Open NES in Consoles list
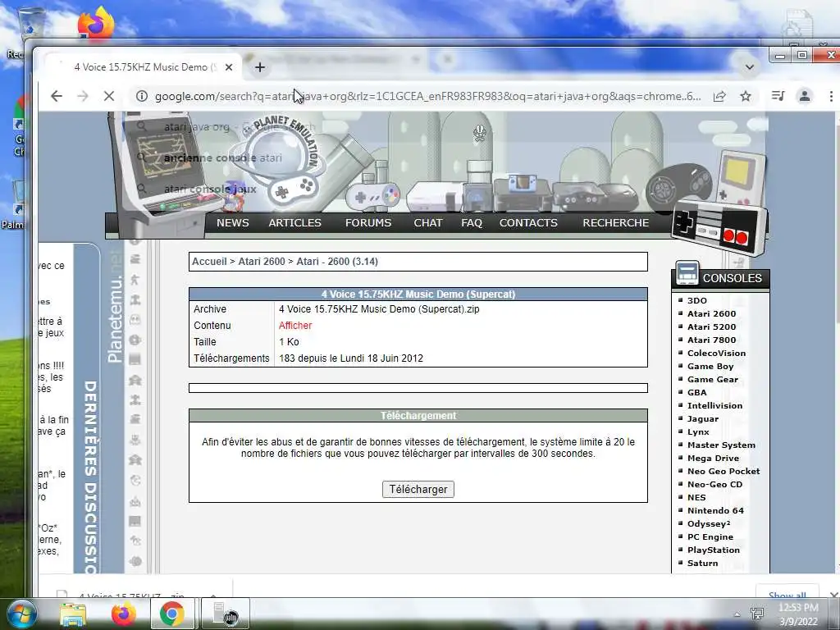The width and height of the screenshot is (840, 630). point(696,498)
